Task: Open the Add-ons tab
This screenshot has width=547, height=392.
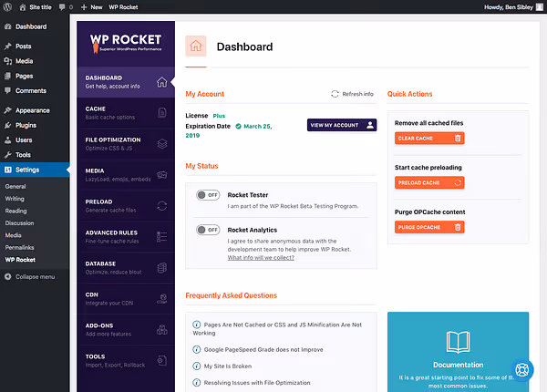Action: pyautogui.click(x=126, y=330)
